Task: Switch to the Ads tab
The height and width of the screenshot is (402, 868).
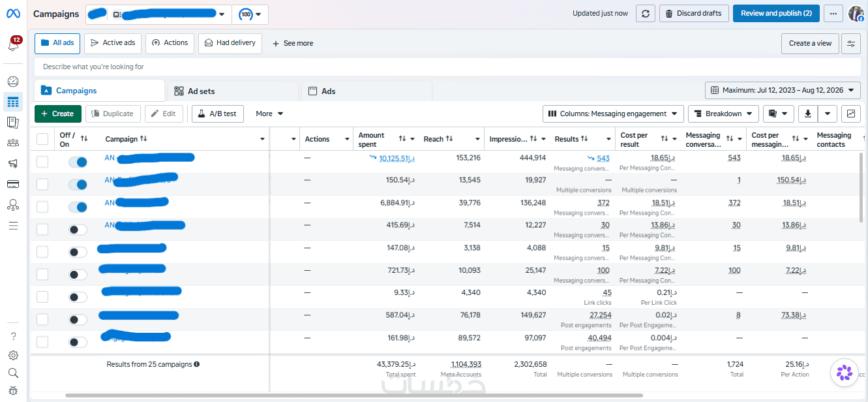Action: tap(366, 91)
